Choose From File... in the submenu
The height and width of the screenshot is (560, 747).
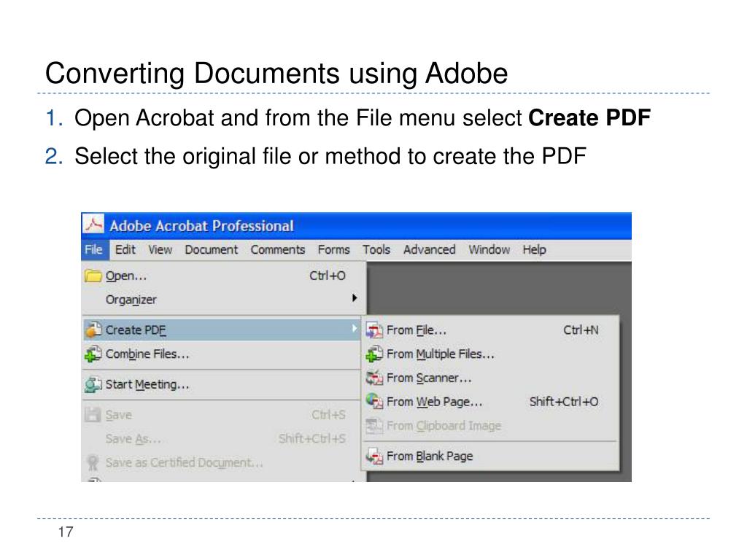pos(491,330)
